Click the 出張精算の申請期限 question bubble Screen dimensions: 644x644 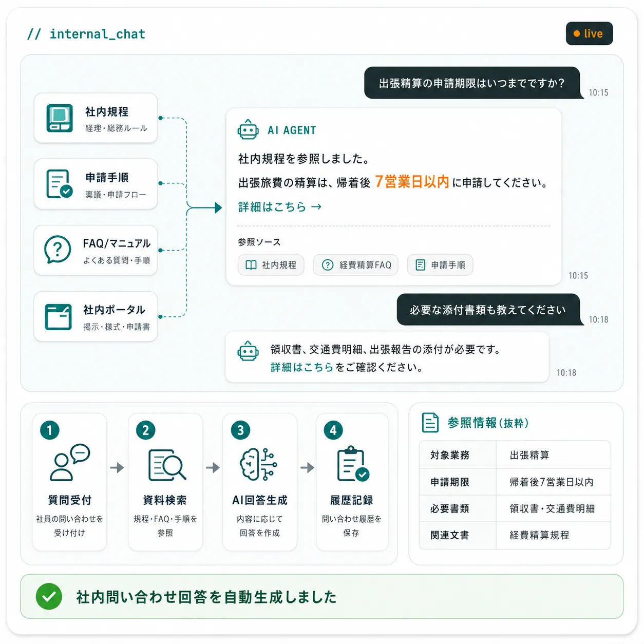(472, 83)
